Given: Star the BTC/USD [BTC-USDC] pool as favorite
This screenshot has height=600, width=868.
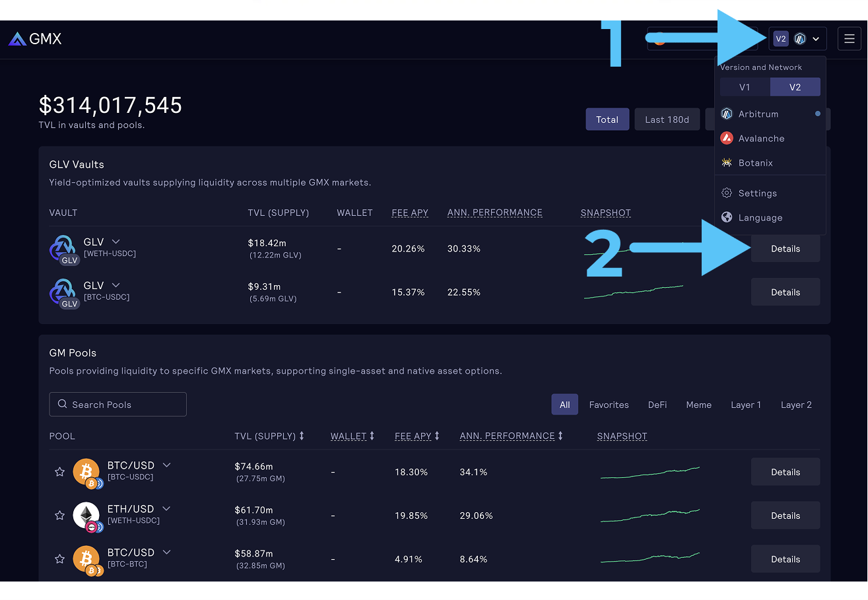Looking at the screenshot, I should pyautogui.click(x=59, y=472).
